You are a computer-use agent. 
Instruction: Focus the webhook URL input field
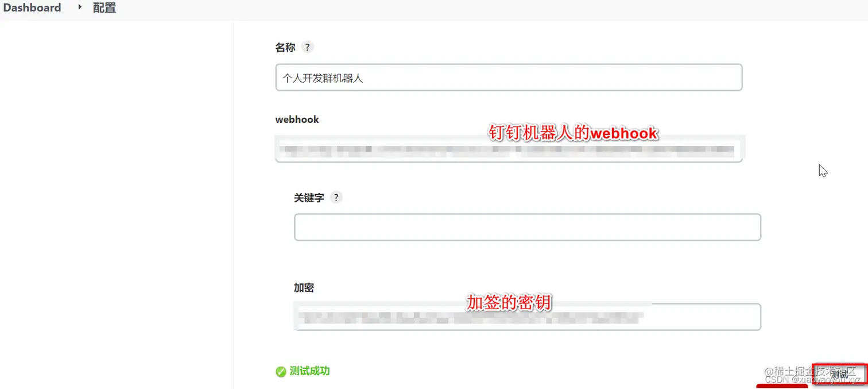click(509, 149)
